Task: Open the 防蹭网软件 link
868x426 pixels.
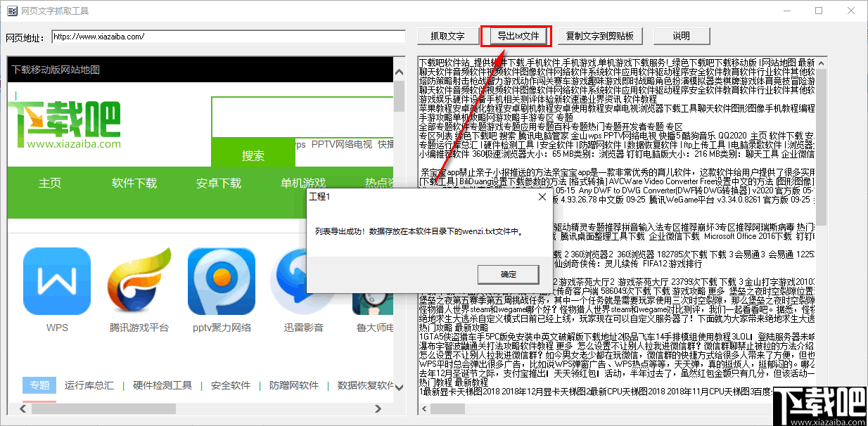Action: tap(294, 385)
